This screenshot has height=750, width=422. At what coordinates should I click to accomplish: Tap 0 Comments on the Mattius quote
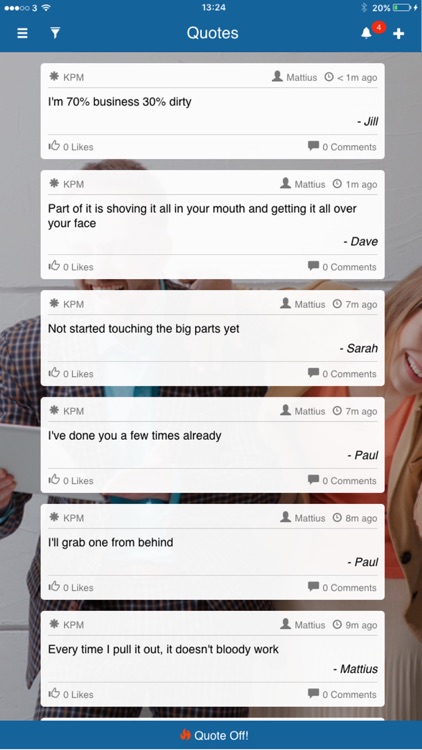349,695
